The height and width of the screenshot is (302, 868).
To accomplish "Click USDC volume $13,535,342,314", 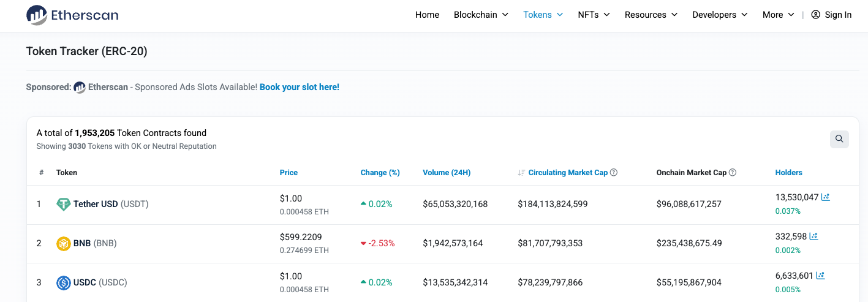I will pyautogui.click(x=455, y=282).
